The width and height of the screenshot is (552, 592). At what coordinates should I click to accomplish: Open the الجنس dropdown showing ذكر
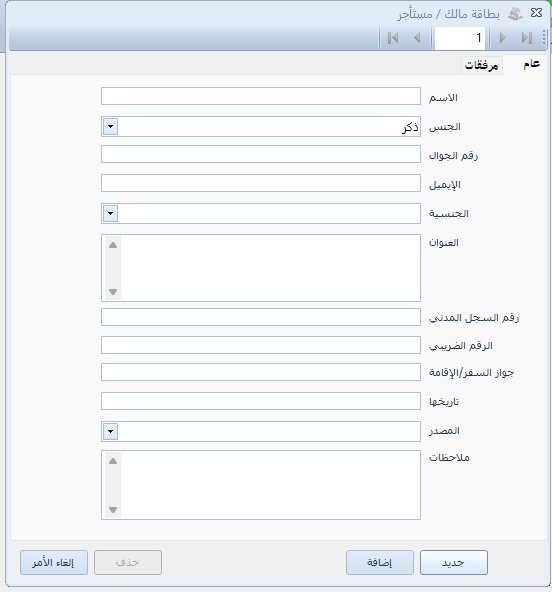pos(111,126)
